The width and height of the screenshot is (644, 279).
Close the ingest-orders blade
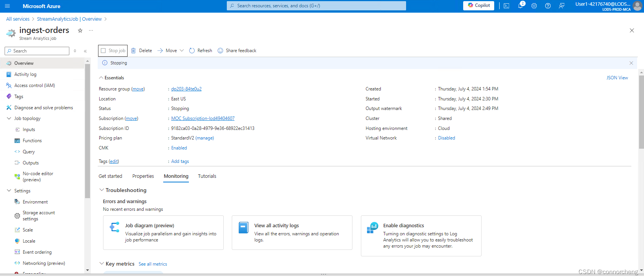tap(632, 30)
